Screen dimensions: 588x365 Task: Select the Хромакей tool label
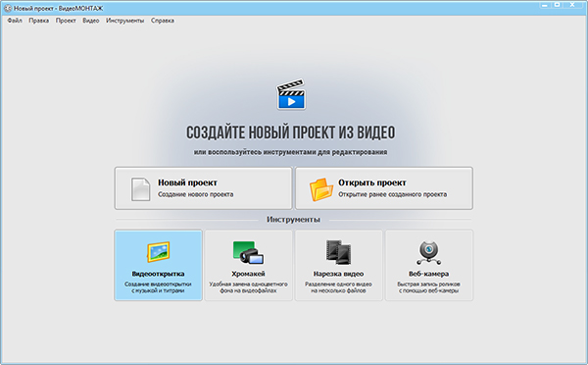248,274
